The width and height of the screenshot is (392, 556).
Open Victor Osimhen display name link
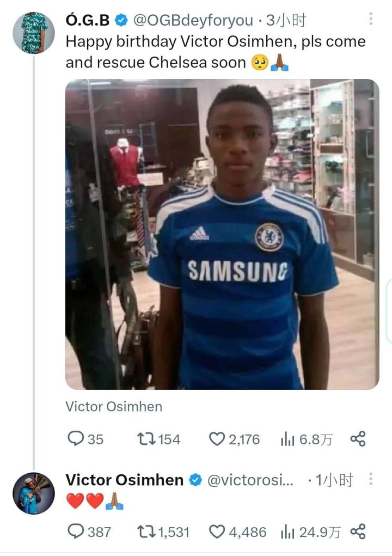pos(124,480)
